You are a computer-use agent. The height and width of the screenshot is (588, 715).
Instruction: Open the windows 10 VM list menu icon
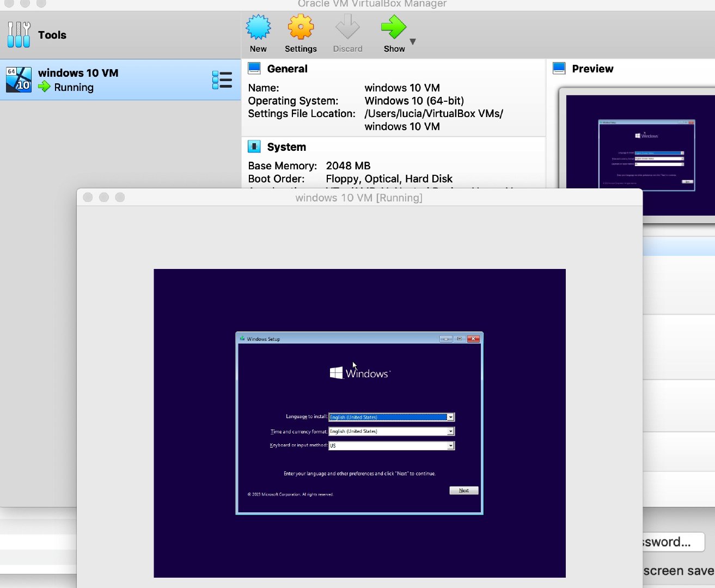click(x=222, y=80)
